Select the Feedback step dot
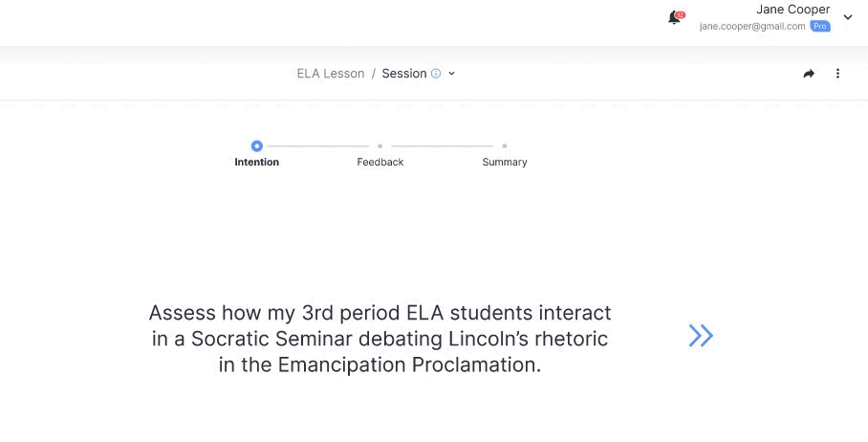Screen dimensions: 868x442 [380, 146]
